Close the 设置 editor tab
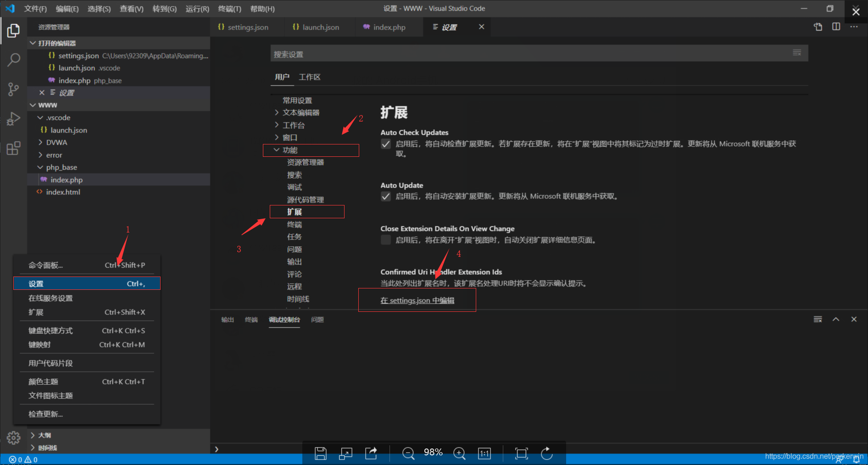 click(x=481, y=27)
